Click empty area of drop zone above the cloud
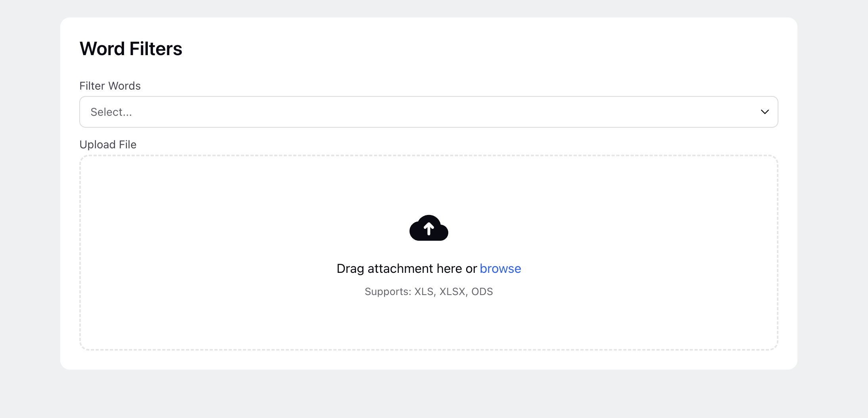Screen dimensions: 868x418 [x=429, y=184]
